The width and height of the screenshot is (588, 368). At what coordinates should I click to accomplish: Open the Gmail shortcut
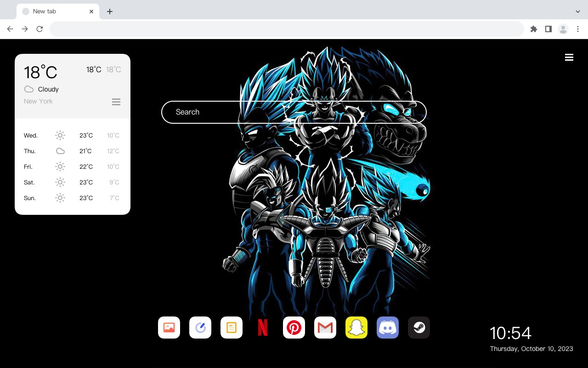(x=325, y=328)
